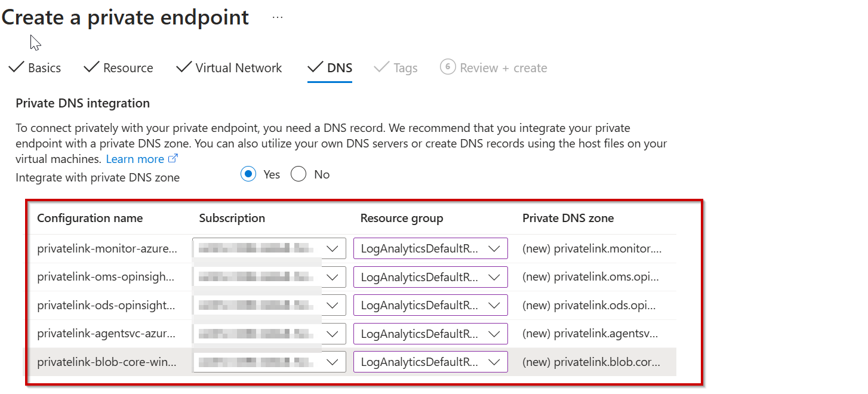868x394 pixels.
Task: Open the Subscription dropdown for privatelink-agentsvc row
Action: click(x=332, y=333)
